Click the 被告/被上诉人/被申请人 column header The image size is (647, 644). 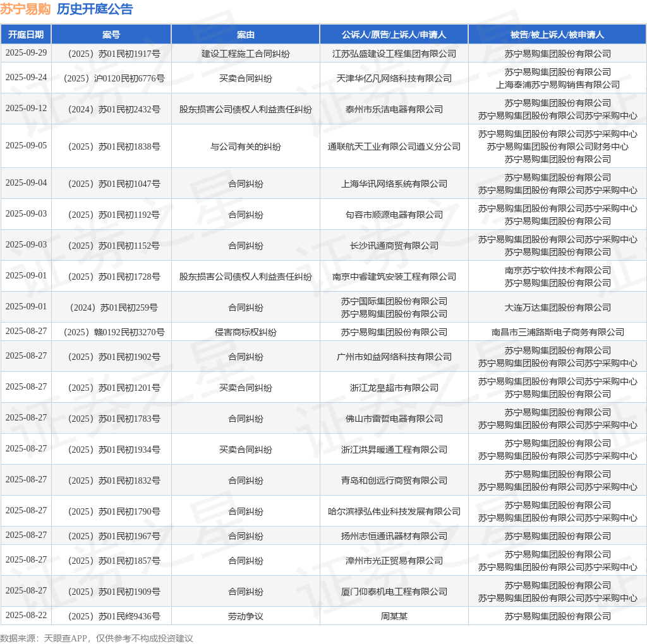[557, 35]
